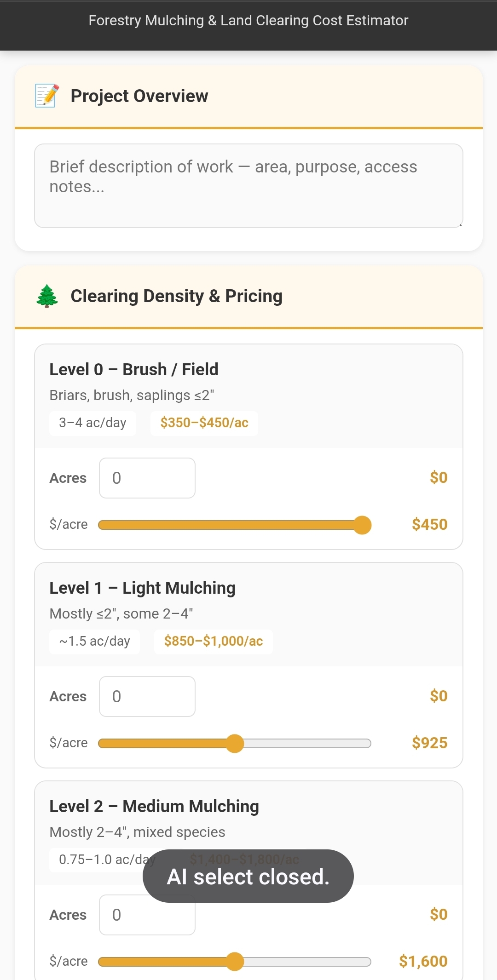Select the Level 0 Acres input field
This screenshot has height=980, width=497.
click(147, 478)
